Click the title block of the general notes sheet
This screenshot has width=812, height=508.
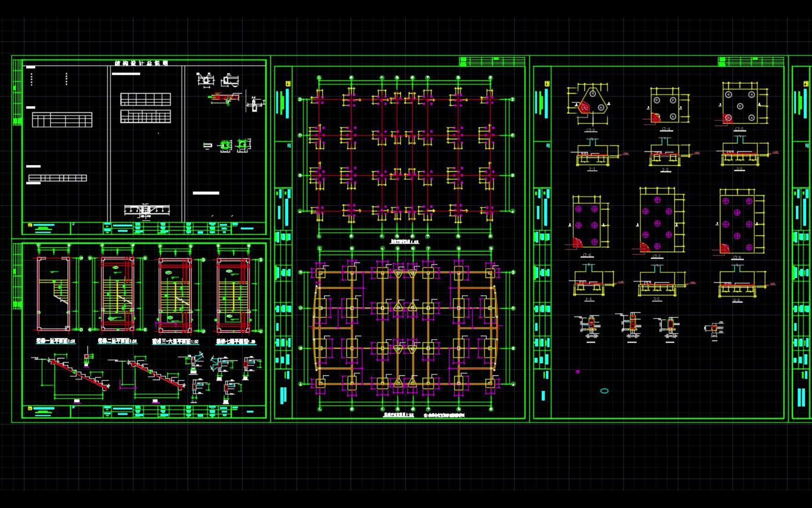[x=144, y=228]
